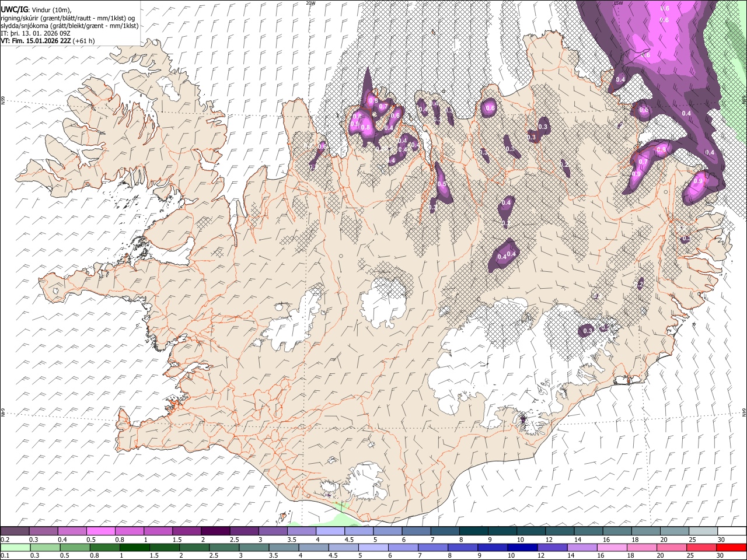Pick the light pink lower swatch from 16 to 18
This screenshot has height=560, width=747.
(x=613, y=547)
